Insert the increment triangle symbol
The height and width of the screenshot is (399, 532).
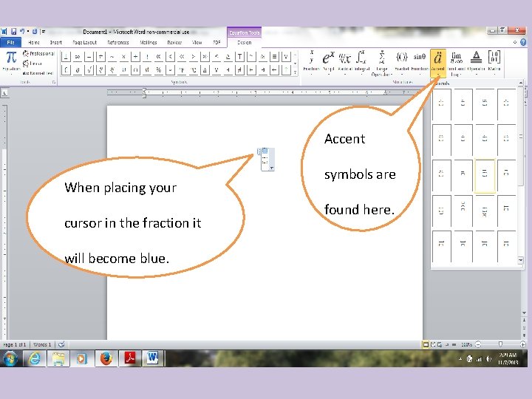click(x=205, y=70)
